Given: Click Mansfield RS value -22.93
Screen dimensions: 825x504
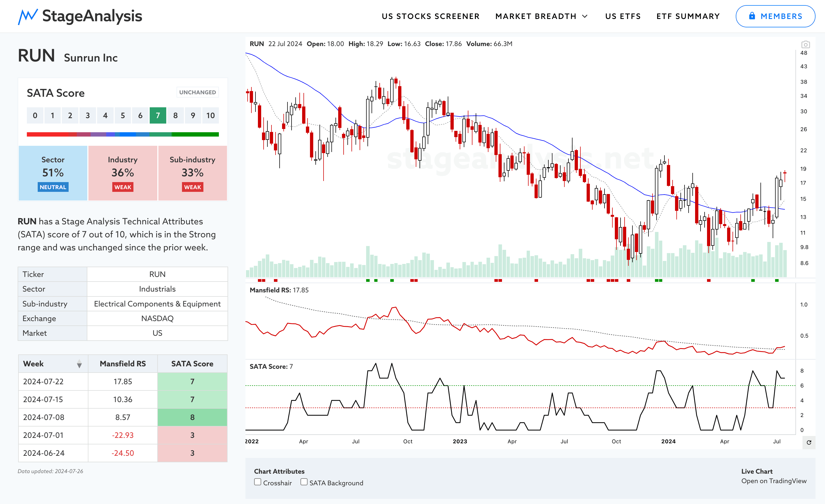Looking at the screenshot, I should 123,435.
